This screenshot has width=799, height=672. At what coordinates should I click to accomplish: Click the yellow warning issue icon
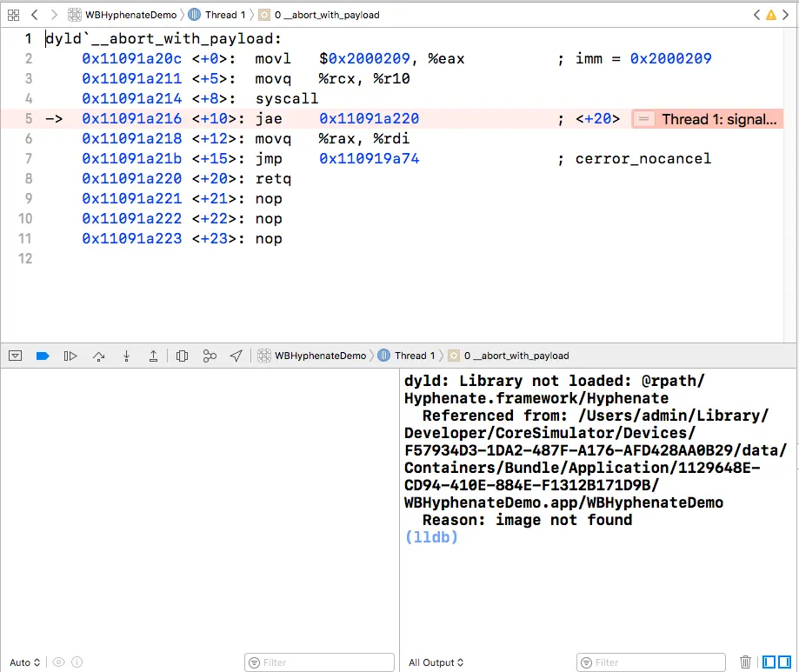pyautogui.click(x=771, y=15)
